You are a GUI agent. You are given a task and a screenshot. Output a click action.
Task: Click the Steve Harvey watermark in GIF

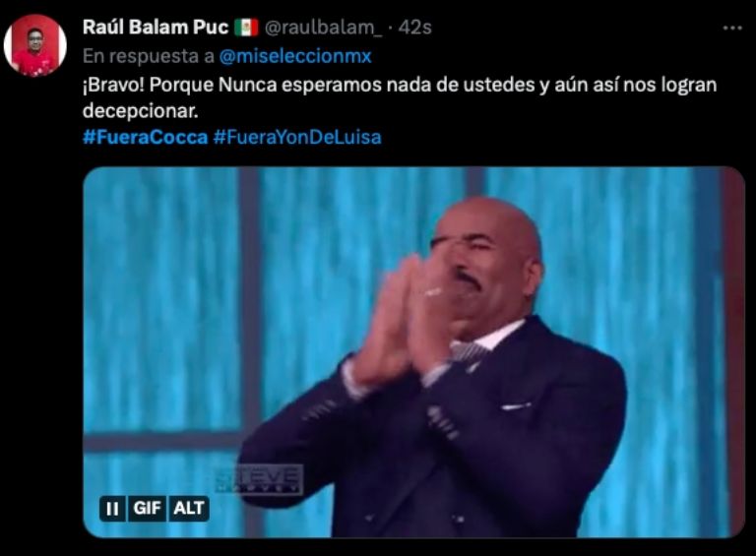(x=260, y=480)
